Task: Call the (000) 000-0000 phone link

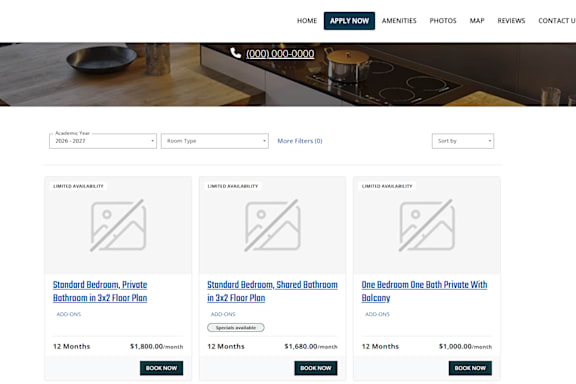Action: pos(280,54)
